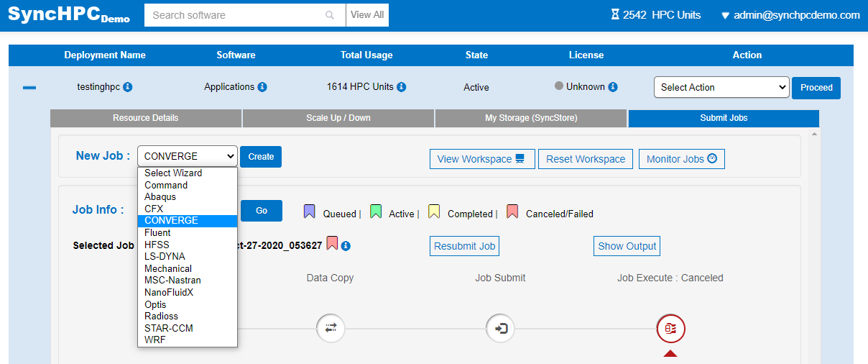Choose Fluent from the wizard list

click(157, 233)
